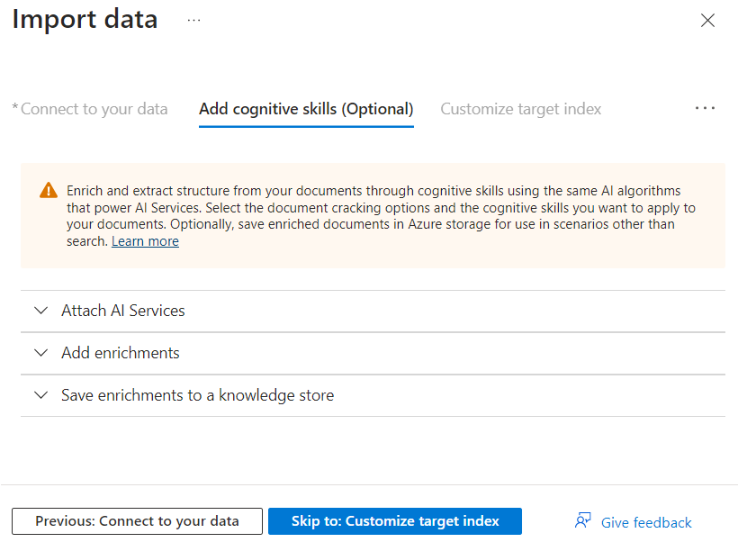Screen dimensions: 738x560
Task: Expand the Add enrichments section
Action: pos(121,353)
